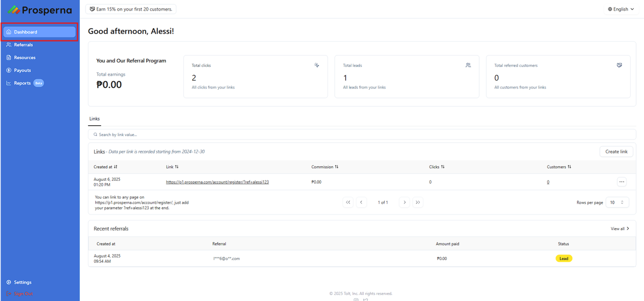Jump to first page of links
Image resolution: width=644 pixels, height=301 pixels.
pyautogui.click(x=348, y=202)
